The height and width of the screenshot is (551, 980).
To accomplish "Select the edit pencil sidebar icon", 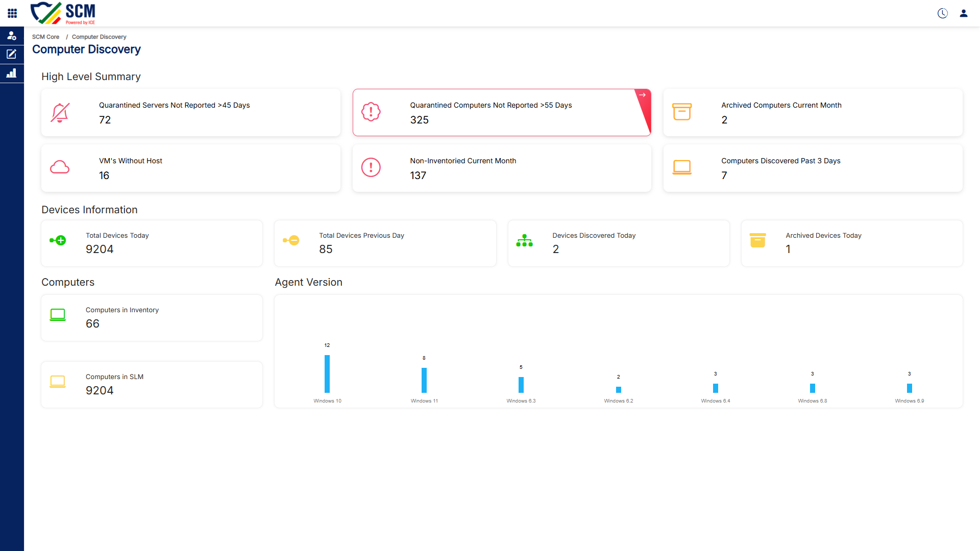I will click(x=12, y=54).
